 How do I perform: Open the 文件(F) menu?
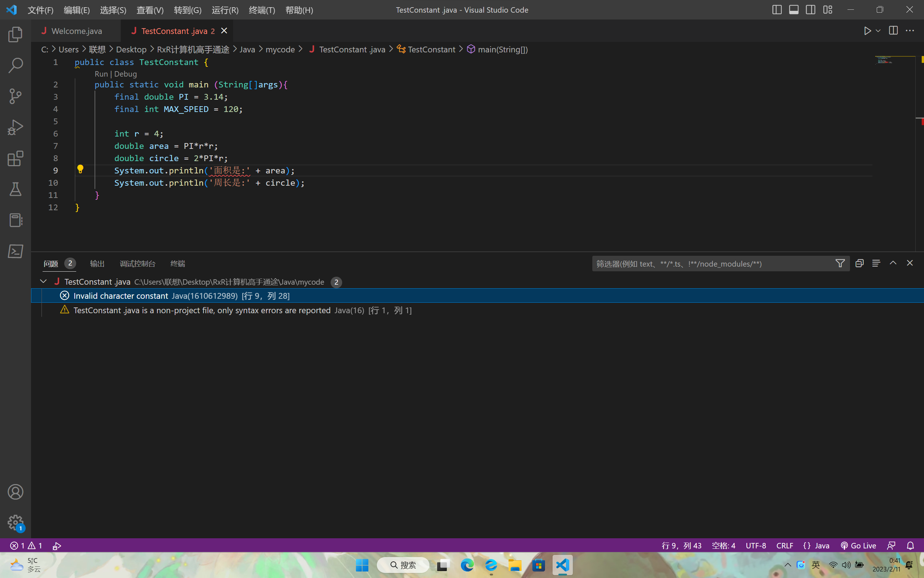click(x=40, y=10)
